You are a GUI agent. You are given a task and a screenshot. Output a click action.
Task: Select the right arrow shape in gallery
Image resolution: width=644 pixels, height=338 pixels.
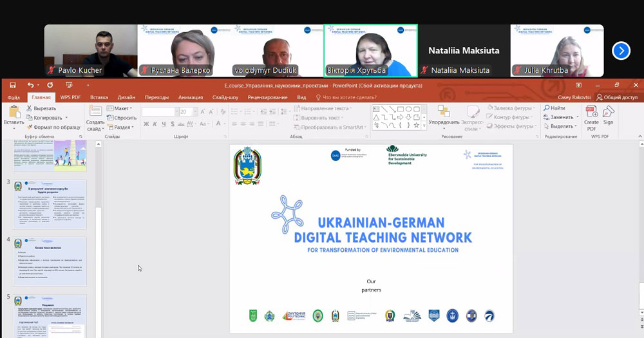400,117
